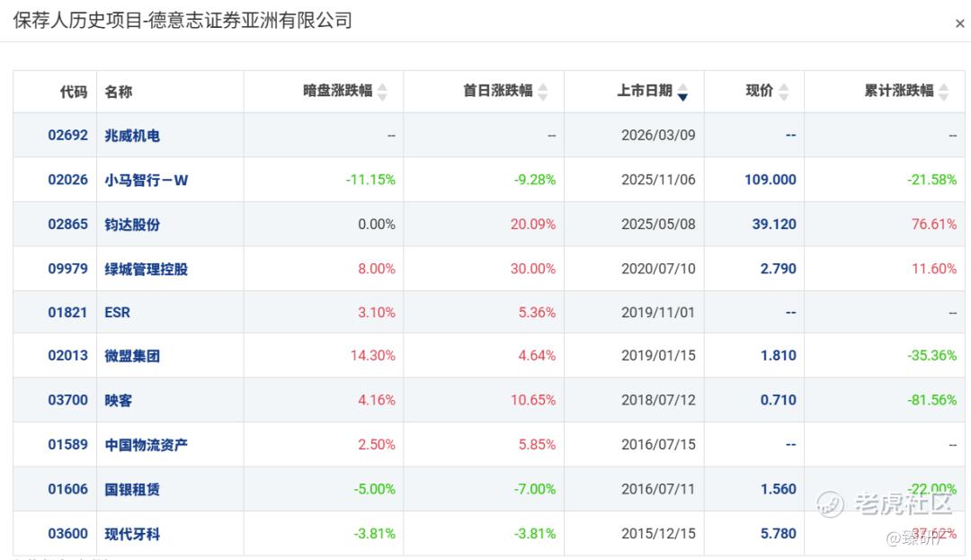The image size is (971, 560).
Task: Click first-day change -7.00%
Action: [x=535, y=489]
